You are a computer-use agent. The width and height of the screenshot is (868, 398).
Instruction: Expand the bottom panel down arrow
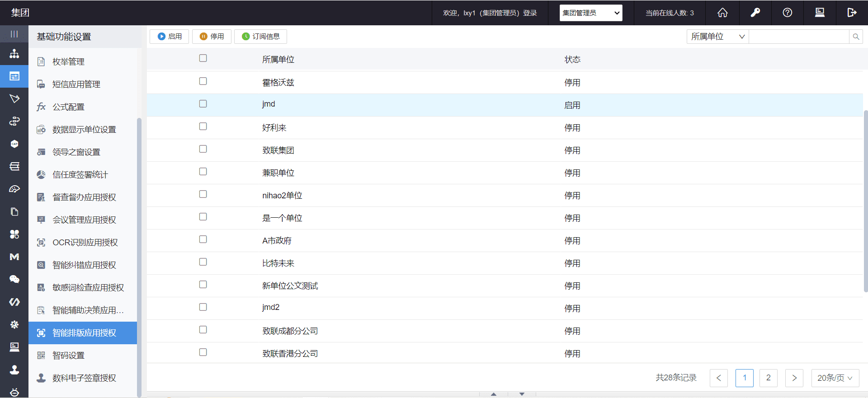522,394
